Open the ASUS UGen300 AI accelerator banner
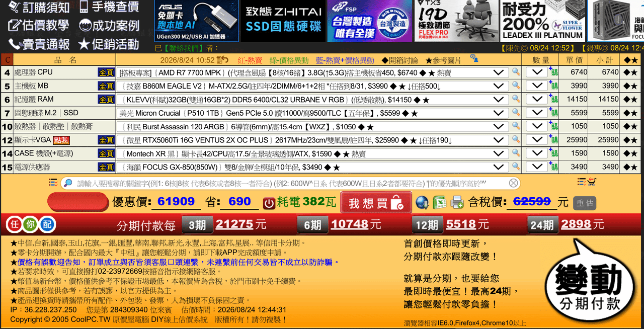 tap(196, 21)
